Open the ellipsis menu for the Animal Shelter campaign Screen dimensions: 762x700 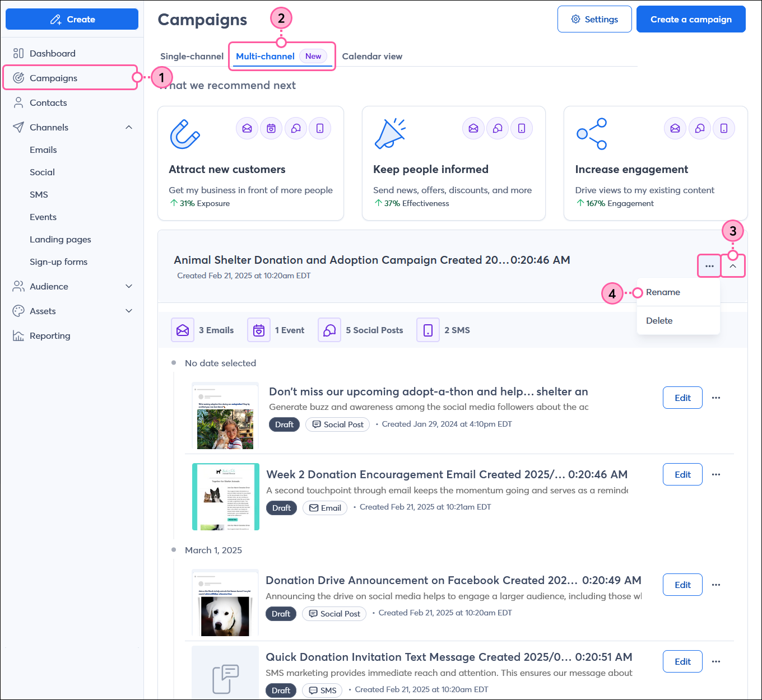point(709,266)
